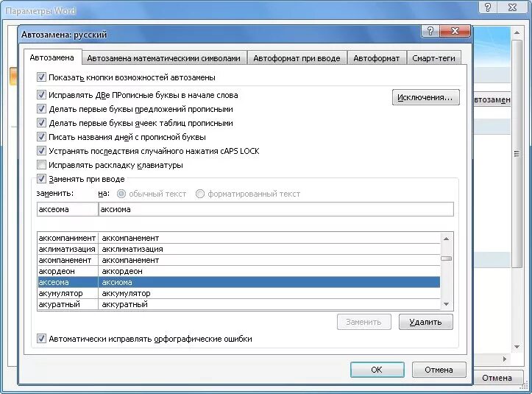Click Параметры Word horizontal scroll right arrow
Image resolution: width=532 pixels, height=394 pixels.
505,359
